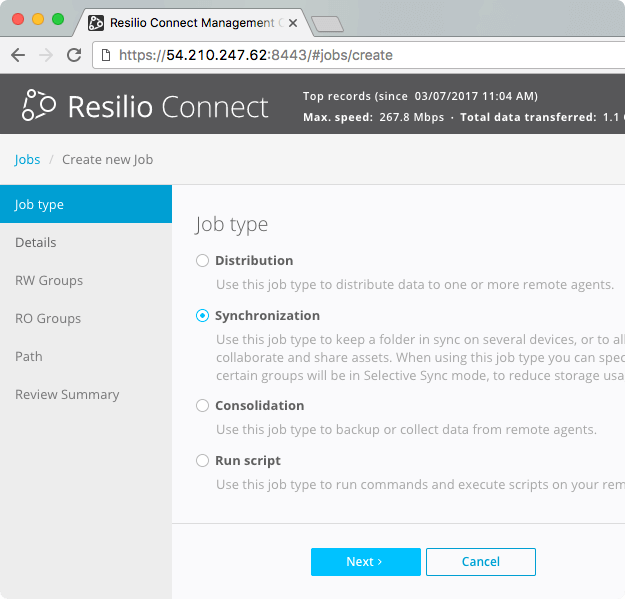Click the Resilio favicon on the browser tab

[x=96, y=23]
